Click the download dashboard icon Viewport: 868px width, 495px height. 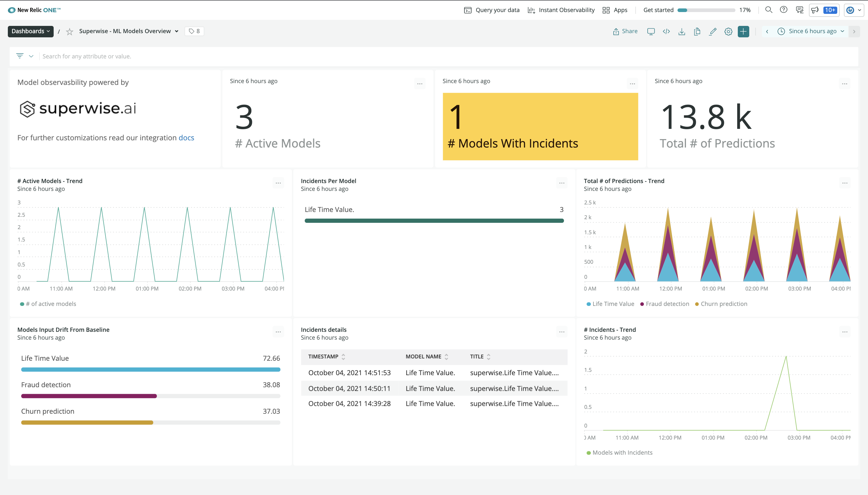681,32
